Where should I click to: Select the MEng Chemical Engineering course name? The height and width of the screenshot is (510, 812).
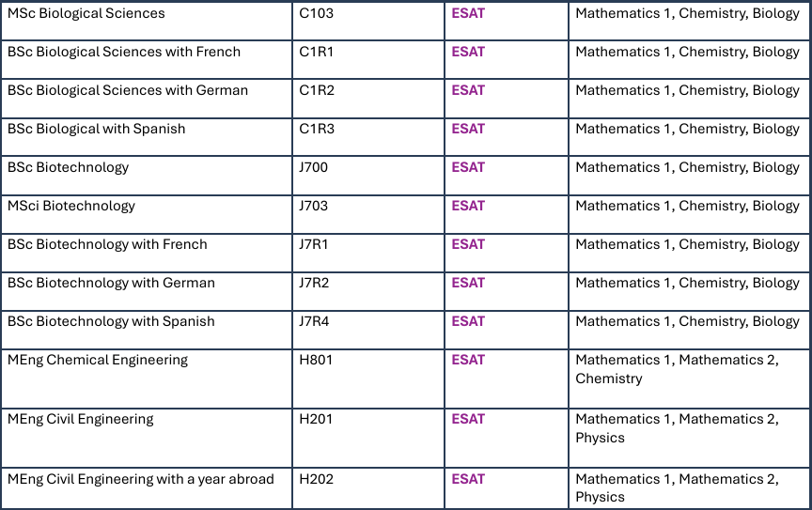click(x=98, y=361)
